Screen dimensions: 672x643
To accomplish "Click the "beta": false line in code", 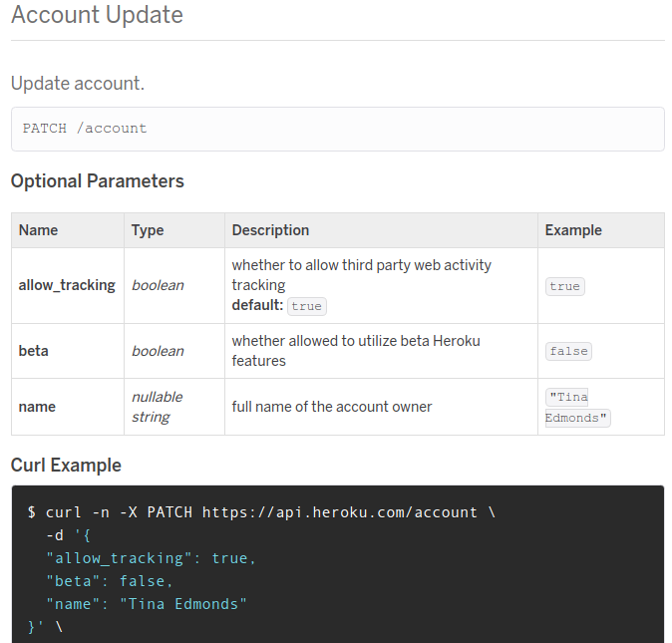I will tap(110, 581).
